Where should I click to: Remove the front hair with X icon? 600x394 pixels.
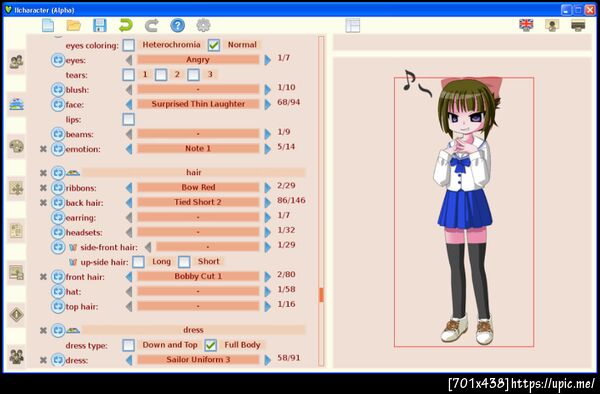(43, 277)
